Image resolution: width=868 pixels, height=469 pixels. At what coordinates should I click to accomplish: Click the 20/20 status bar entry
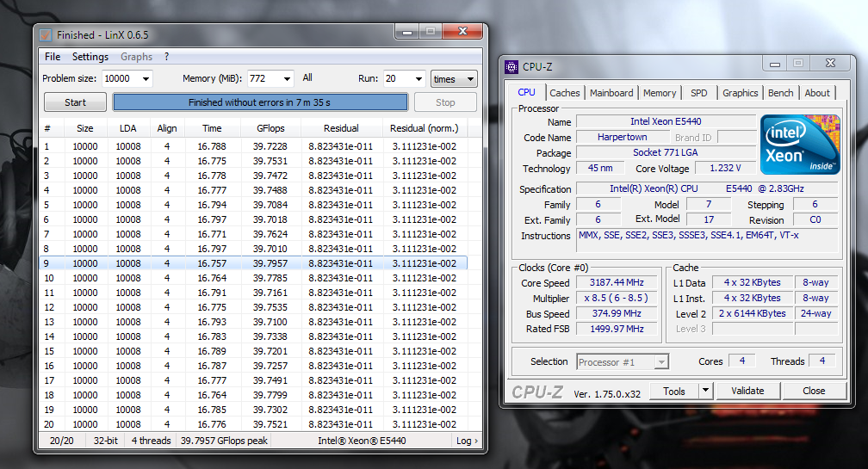pyautogui.click(x=61, y=441)
